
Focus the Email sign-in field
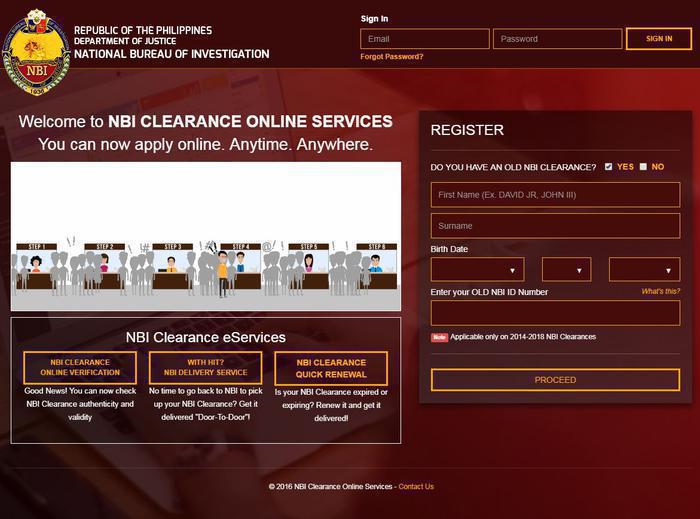tap(425, 39)
